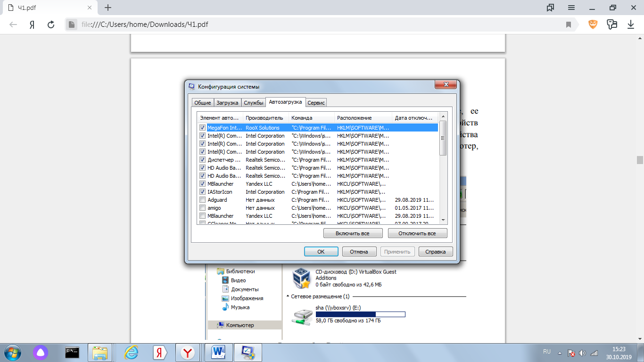The image size is (644, 362).
Task: Click the Отключить все button
Action: [x=417, y=233]
